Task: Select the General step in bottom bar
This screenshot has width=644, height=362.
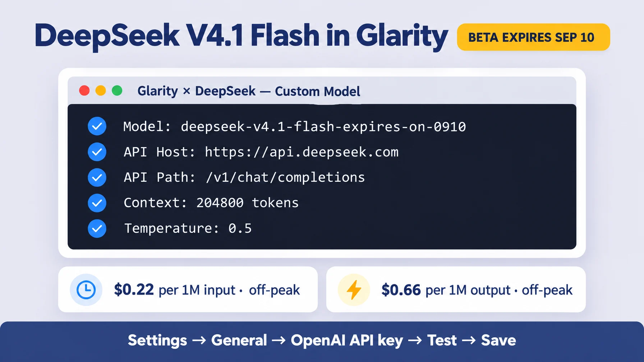Action: pyautogui.click(x=239, y=340)
